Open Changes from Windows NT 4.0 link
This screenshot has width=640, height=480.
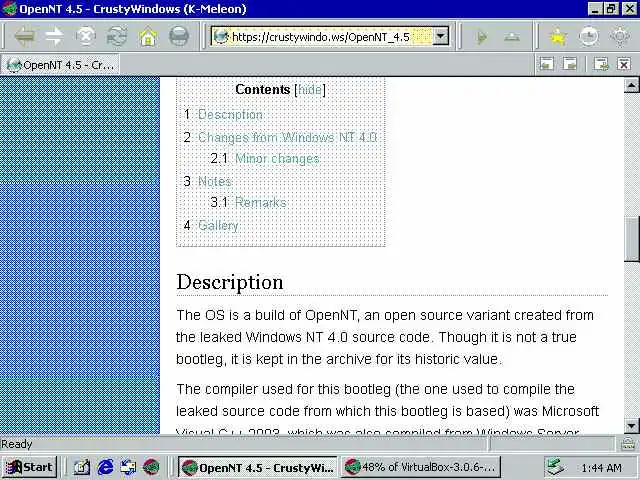(287, 137)
